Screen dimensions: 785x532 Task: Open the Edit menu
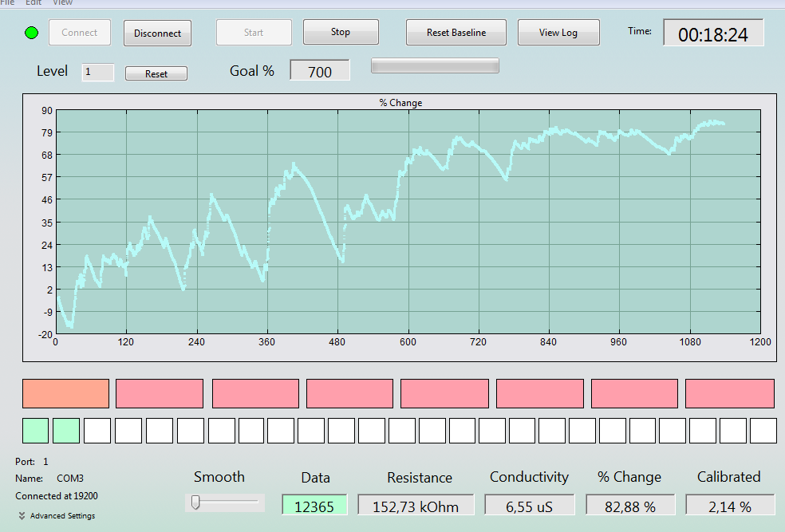coord(34,2)
